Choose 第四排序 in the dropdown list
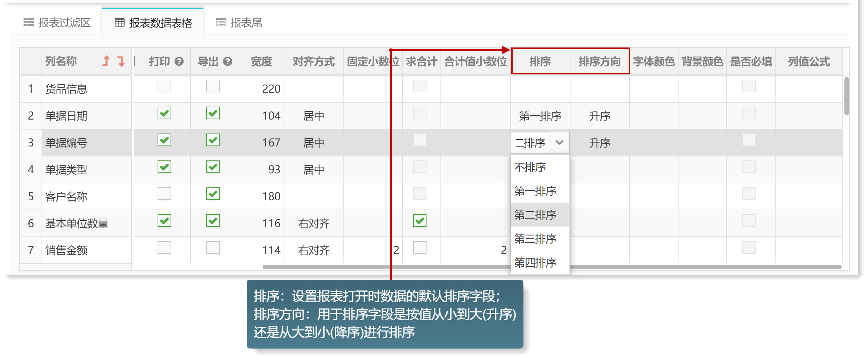Screen dimensions: 868x357 (540, 262)
